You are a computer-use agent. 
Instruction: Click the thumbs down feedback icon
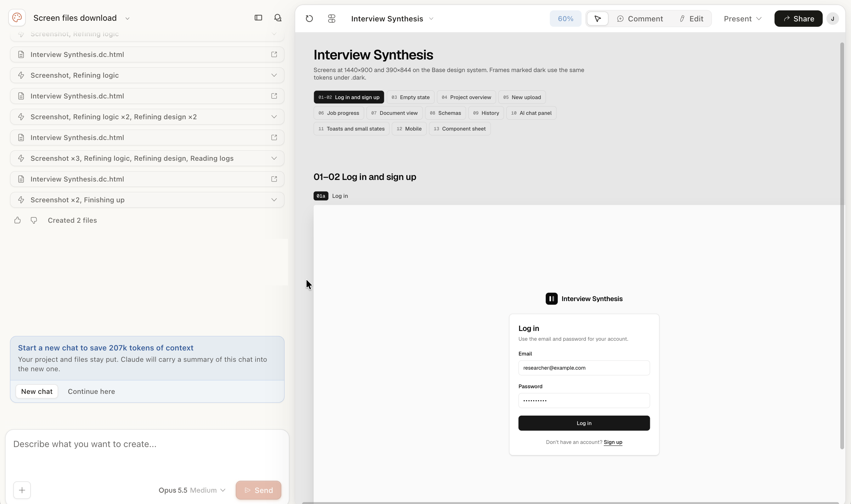pos(34,221)
